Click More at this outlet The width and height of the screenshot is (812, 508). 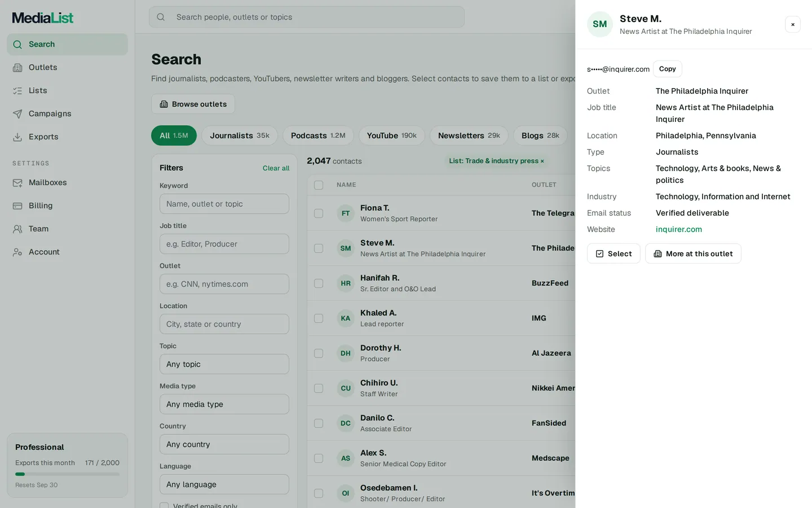click(x=693, y=253)
